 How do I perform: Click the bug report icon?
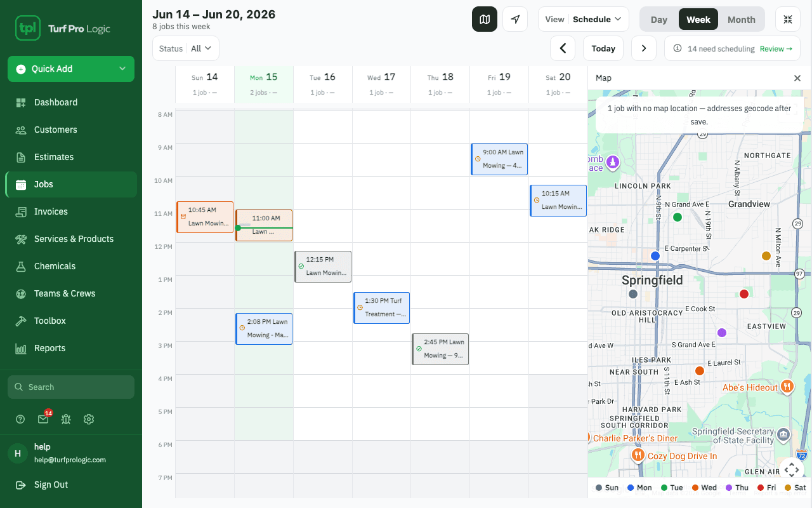[66, 419]
